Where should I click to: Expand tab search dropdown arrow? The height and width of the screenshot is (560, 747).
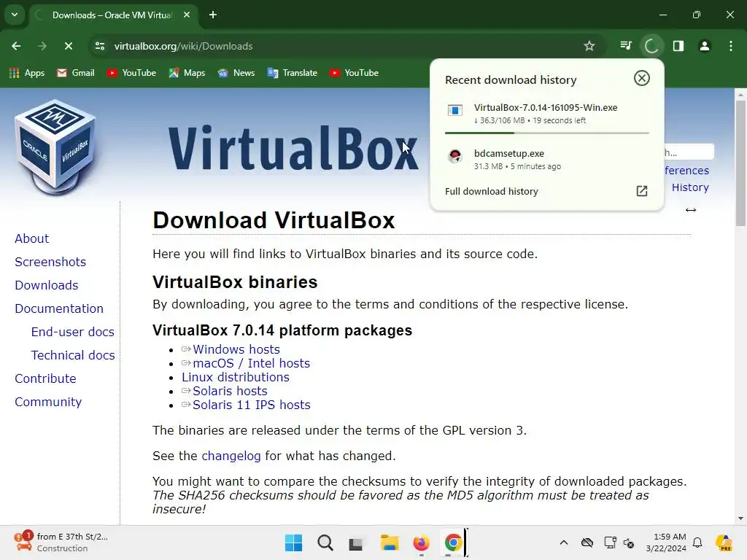tap(15, 15)
